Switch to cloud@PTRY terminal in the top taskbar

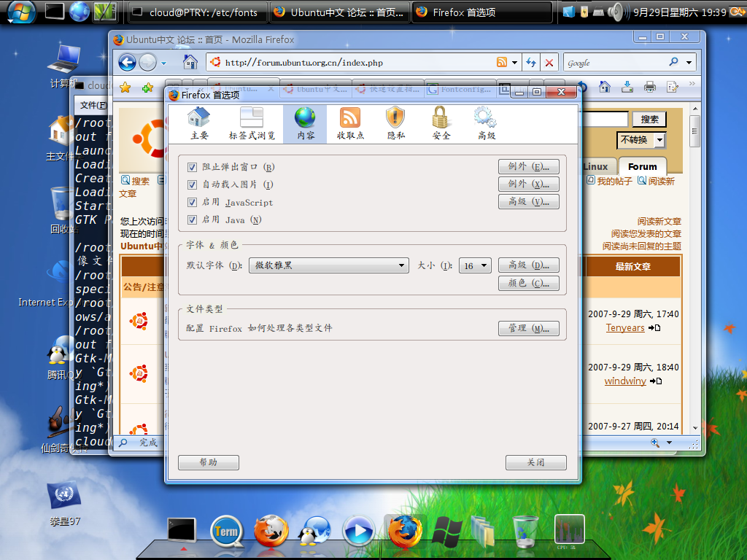[x=198, y=12]
